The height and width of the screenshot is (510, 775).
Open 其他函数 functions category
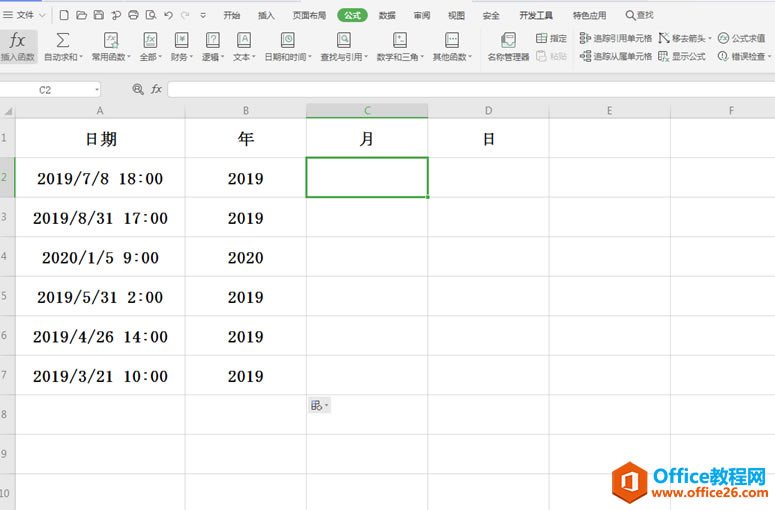click(x=452, y=47)
